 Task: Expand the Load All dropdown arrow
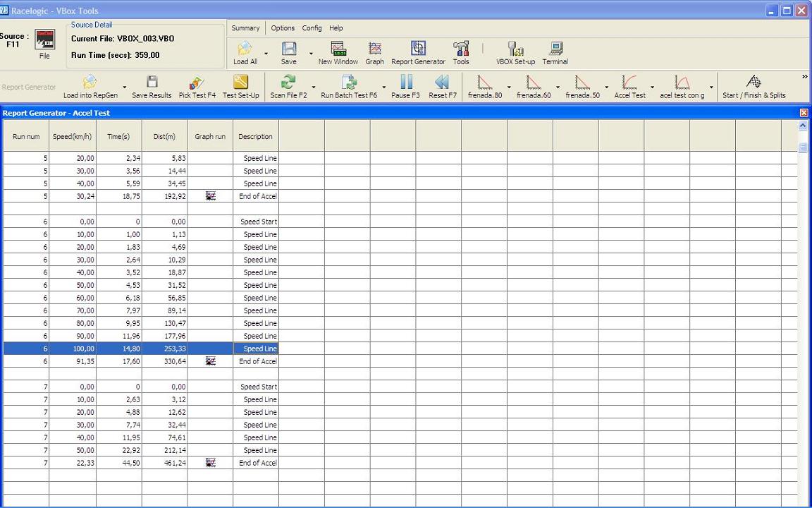coord(266,54)
